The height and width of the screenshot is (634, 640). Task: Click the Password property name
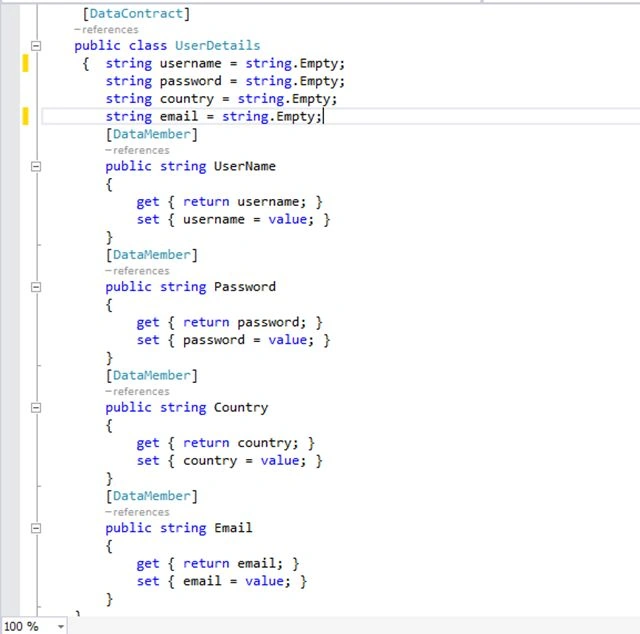244,287
